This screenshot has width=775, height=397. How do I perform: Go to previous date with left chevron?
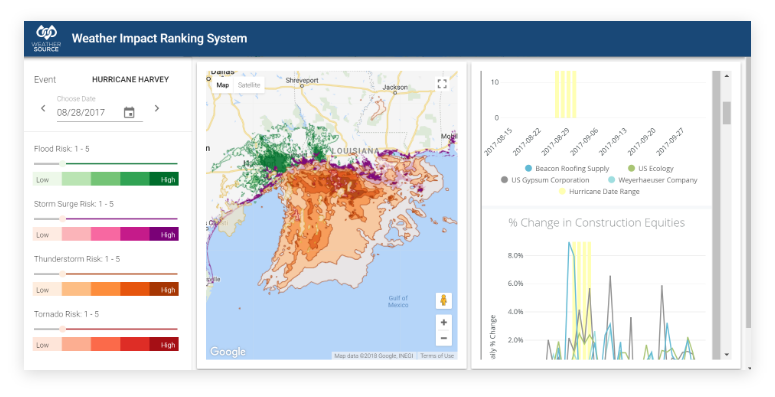click(x=43, y=108)
